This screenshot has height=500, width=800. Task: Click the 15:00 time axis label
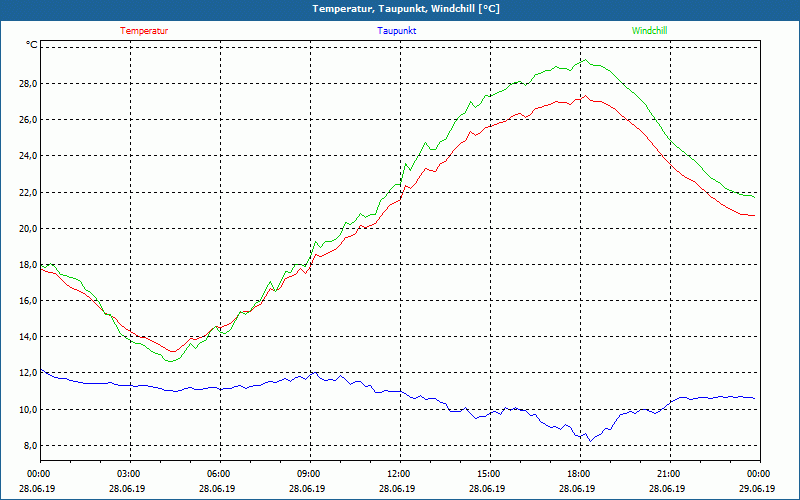click(x=490, y=474)
